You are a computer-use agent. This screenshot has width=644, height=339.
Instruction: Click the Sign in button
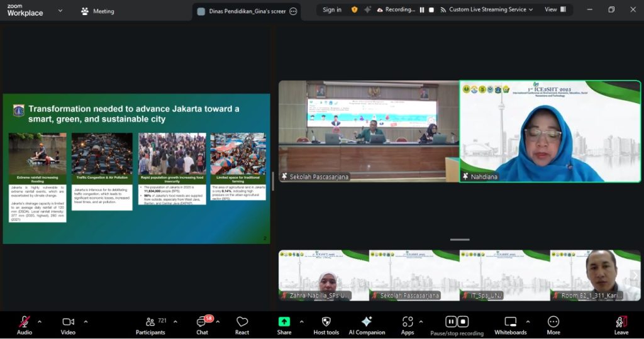331,9
